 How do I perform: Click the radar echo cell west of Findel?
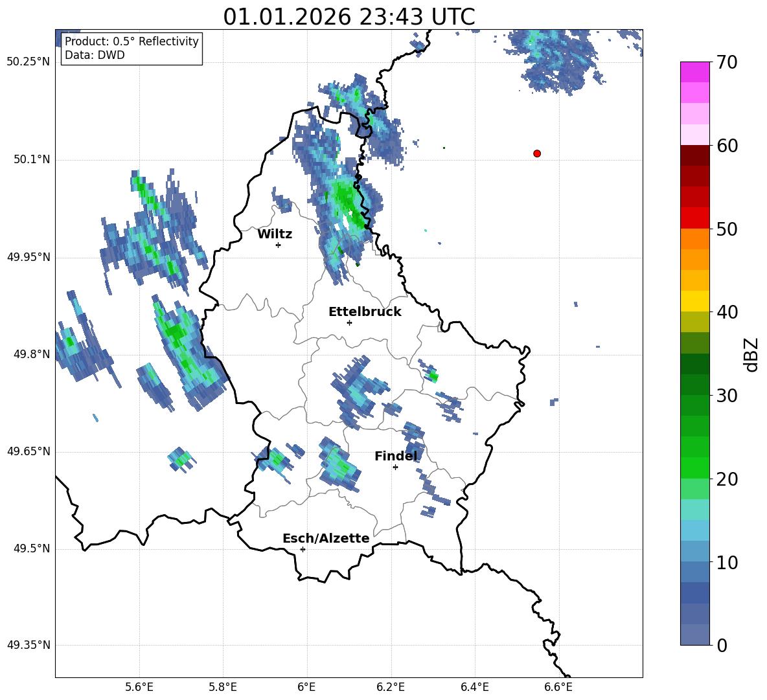(339, 465)
